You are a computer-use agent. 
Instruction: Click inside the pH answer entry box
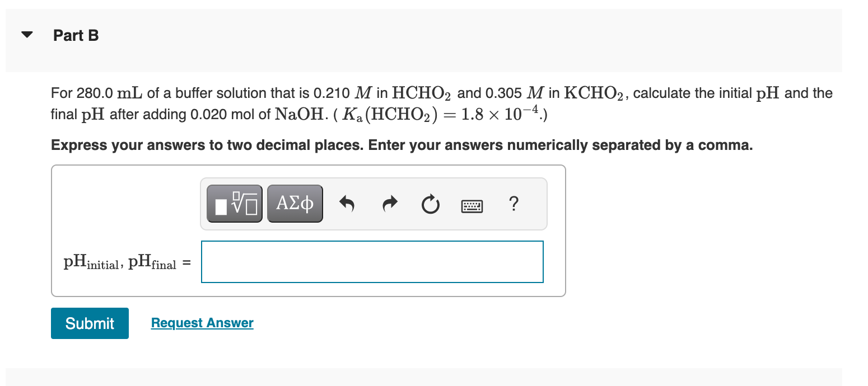tap(372, 261)
